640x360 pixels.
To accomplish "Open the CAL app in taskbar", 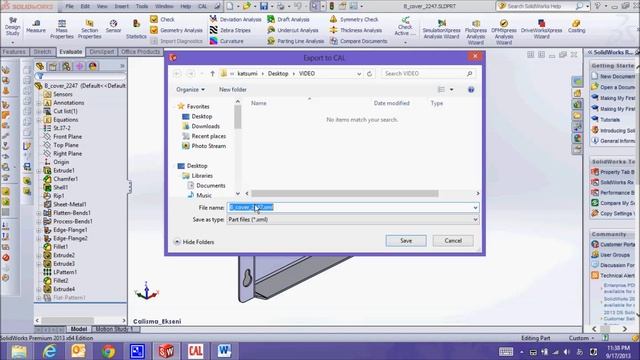I will click(195, 351).
